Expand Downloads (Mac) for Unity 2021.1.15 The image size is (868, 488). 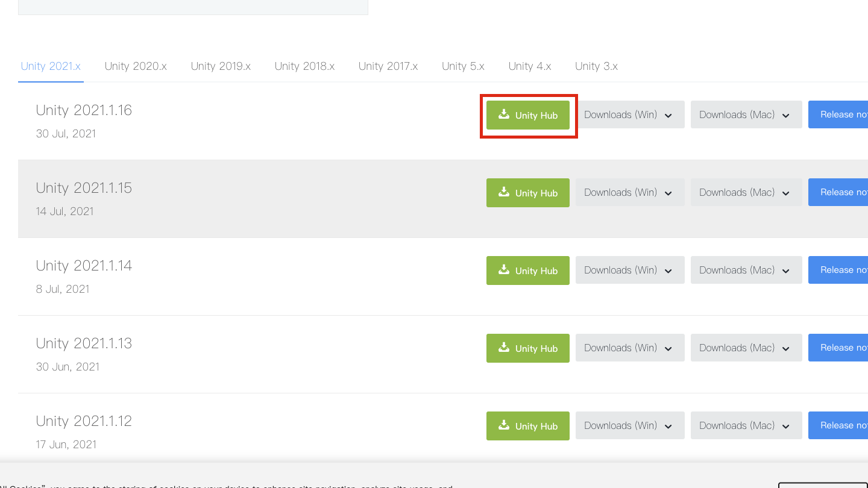click(x=746, y=192)
